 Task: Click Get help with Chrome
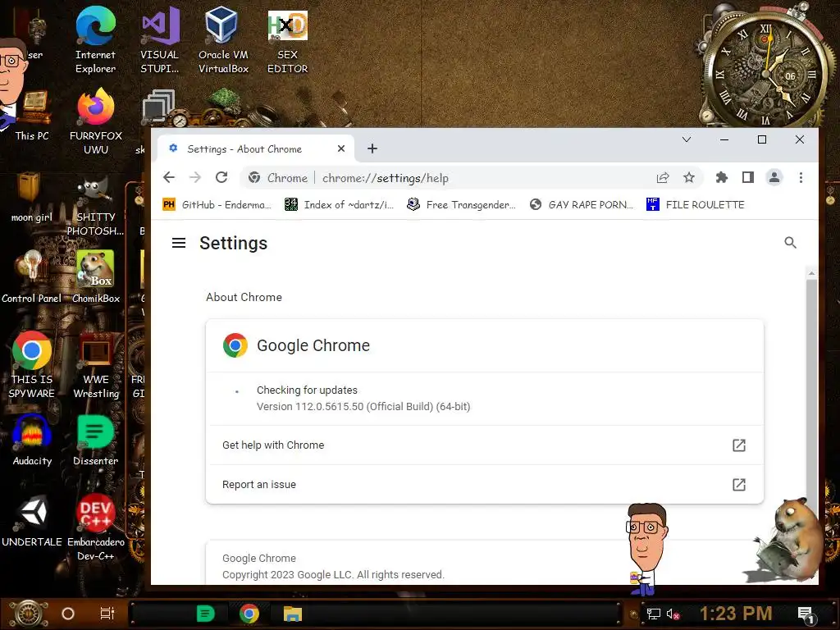coord(484,445)
